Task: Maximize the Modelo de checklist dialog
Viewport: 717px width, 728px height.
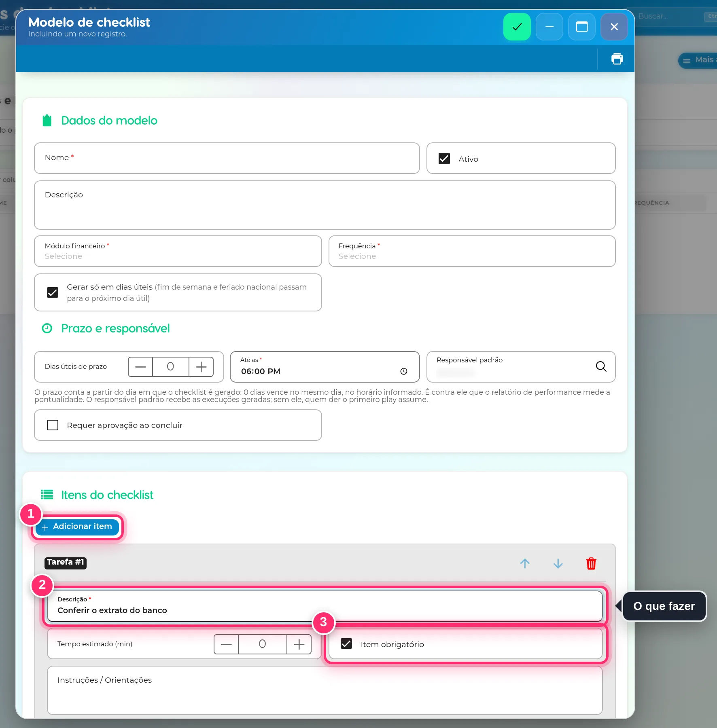Action: 581,27
